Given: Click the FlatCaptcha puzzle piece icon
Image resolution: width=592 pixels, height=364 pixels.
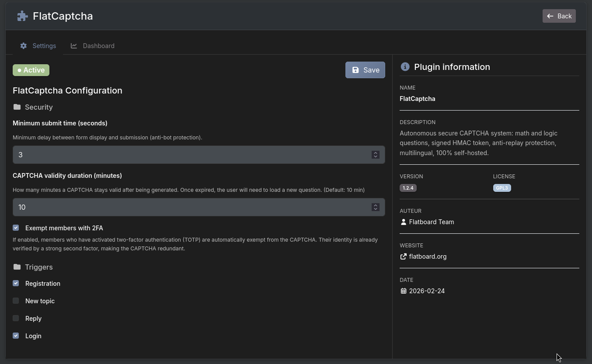Looking at the screenshot, I should coord(22,16).
